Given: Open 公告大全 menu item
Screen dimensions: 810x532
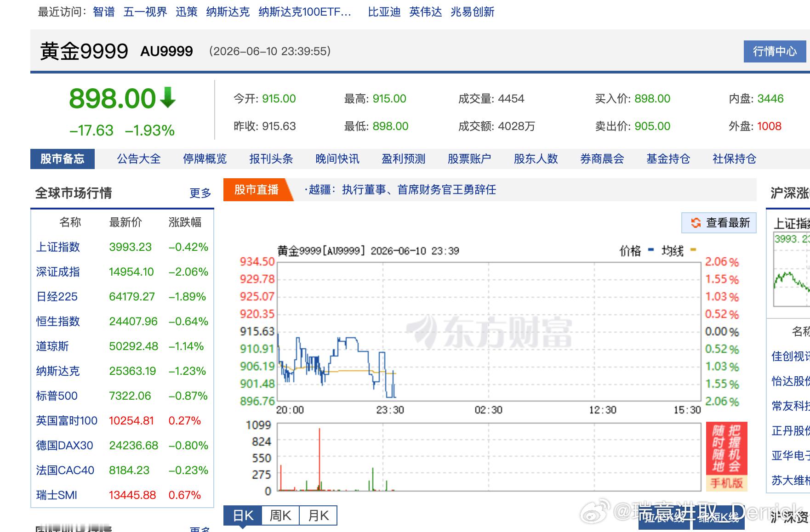Looking at the screenshot, I should [139, 159].
